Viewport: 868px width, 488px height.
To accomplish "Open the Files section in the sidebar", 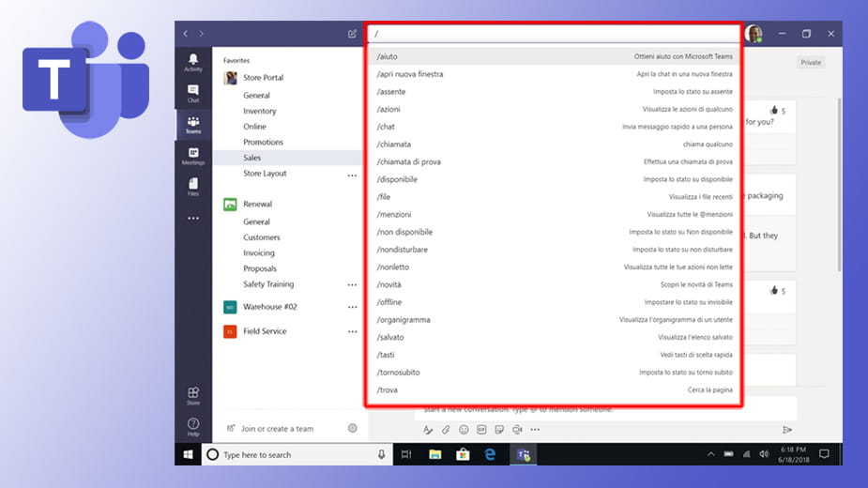I will click(193, 187).
